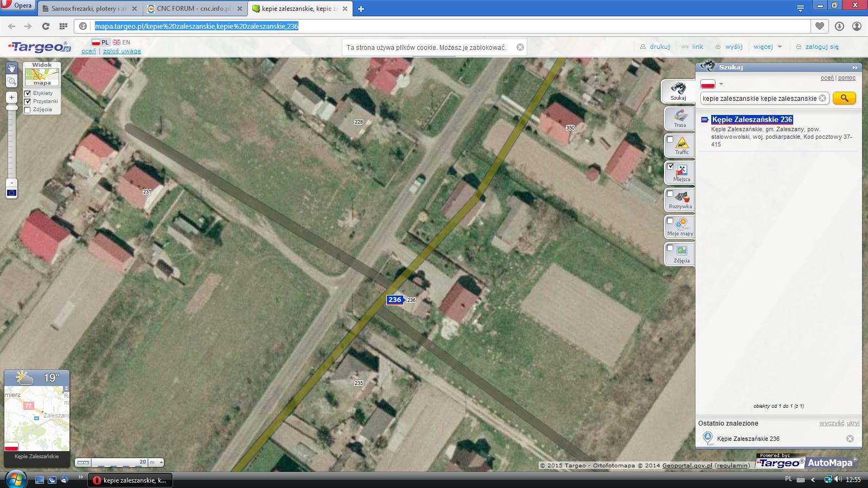Toggle the Przystanki stops checkbox
The width and height of the screenshot is (868, 488).
point(28,101)
